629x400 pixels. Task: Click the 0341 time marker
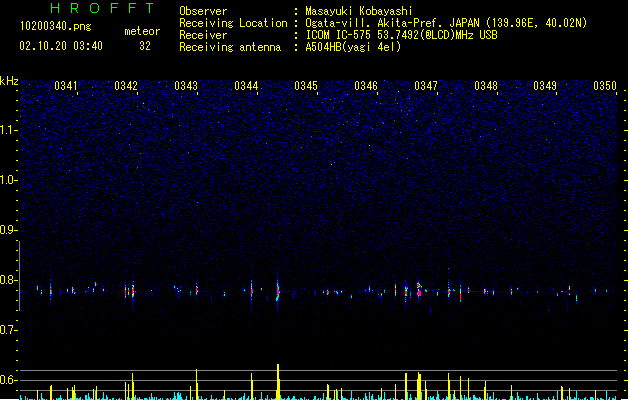click(66, 85)
